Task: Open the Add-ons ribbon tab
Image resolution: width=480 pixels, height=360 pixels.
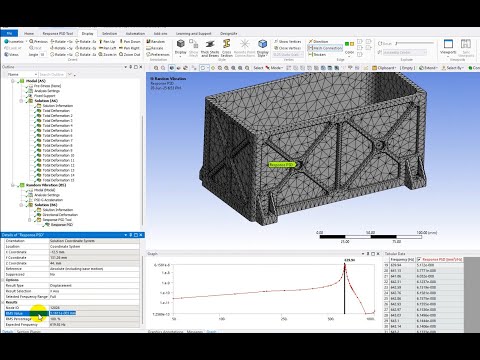Action: 160,33
